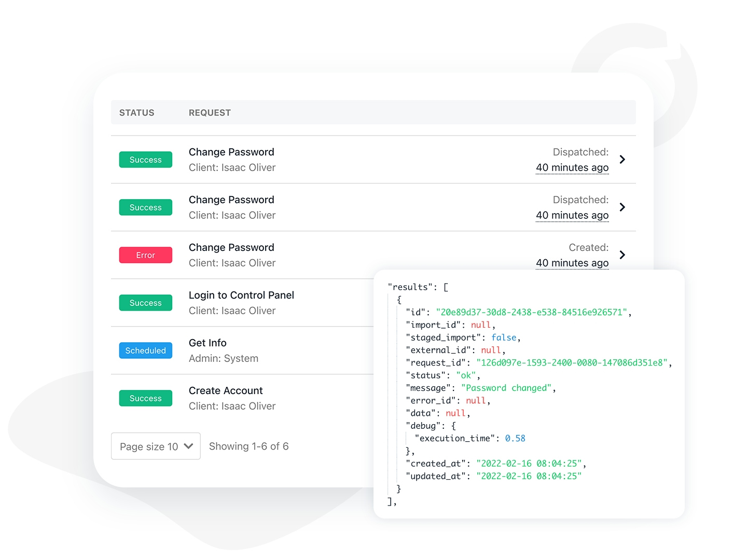
Task: Click the Password changed message string
Action: point(506,388)
